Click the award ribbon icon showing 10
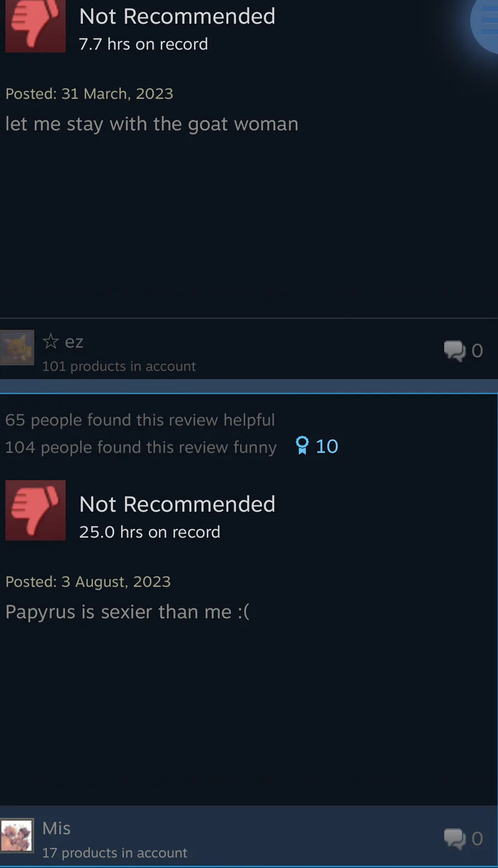The height and width of the screenshot is (868, 498). pos(302,446)
